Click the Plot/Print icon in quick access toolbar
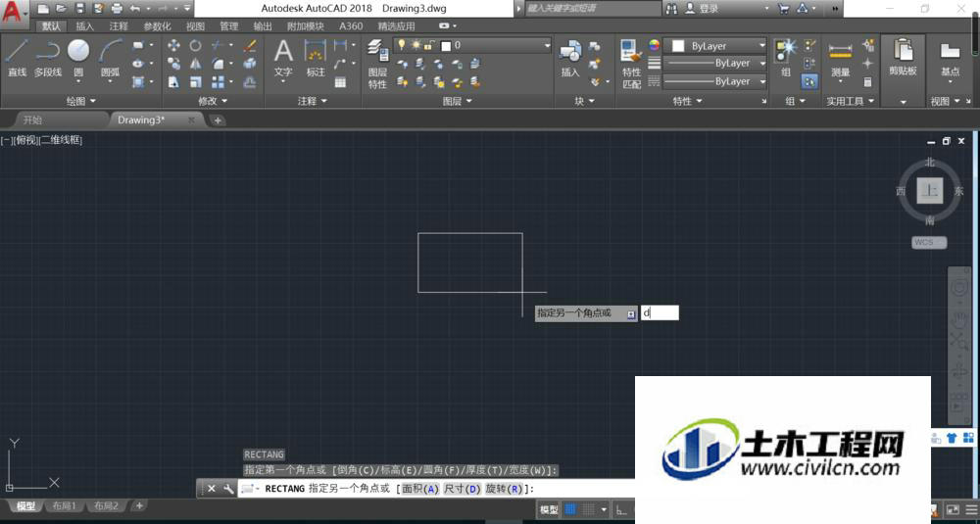Viewport: 980px width, 524px height. tap(117, 8)
